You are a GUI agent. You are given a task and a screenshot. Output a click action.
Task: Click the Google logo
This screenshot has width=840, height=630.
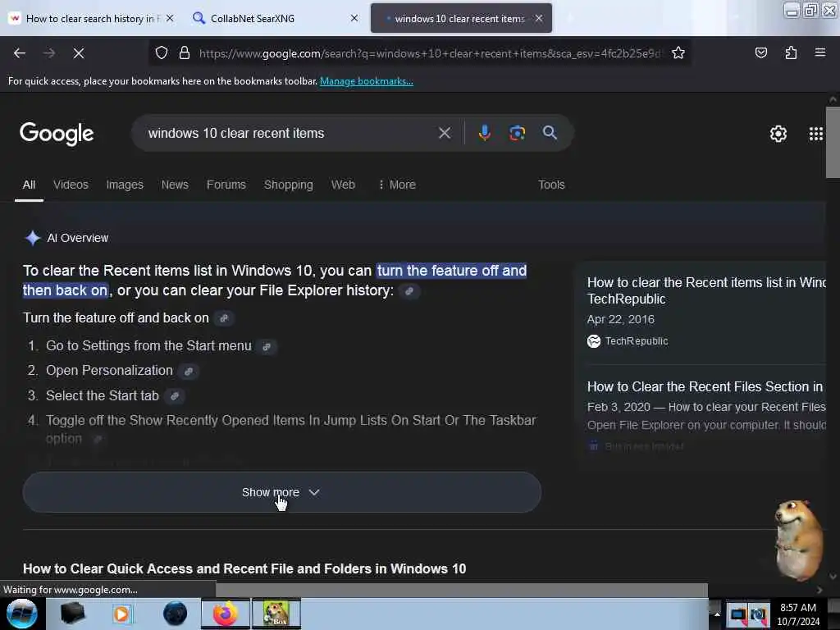57,134
